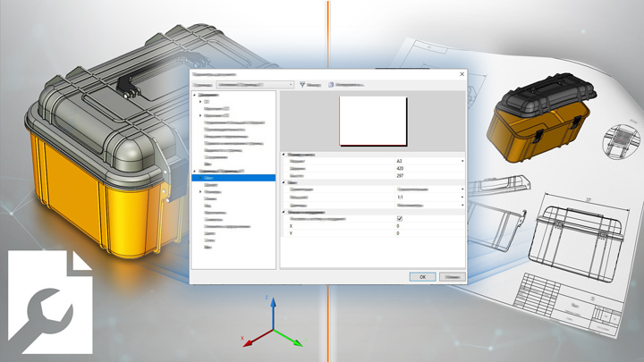Click the height value field showing 297
This screenshot has width=644, height=362.
428,175
